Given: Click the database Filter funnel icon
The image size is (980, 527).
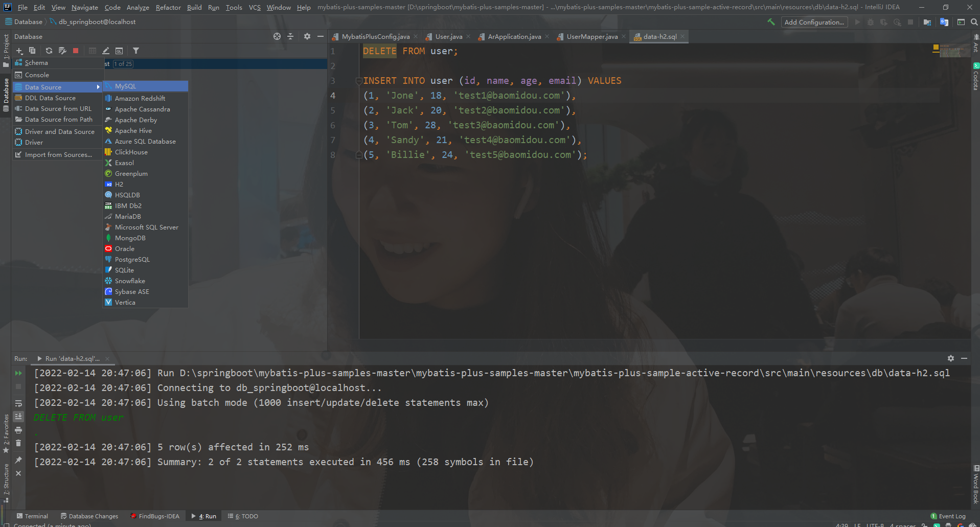Looking at the screenshot, I should 136,51.
